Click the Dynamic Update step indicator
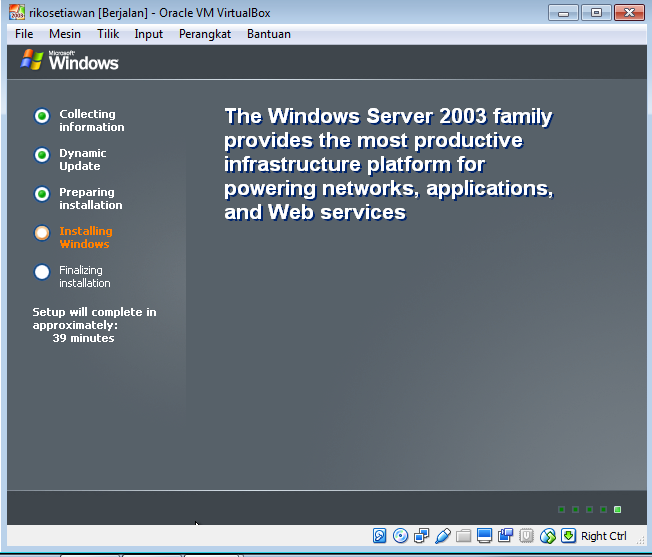Viewport: 652px width, 557px height. coord(42,155)
